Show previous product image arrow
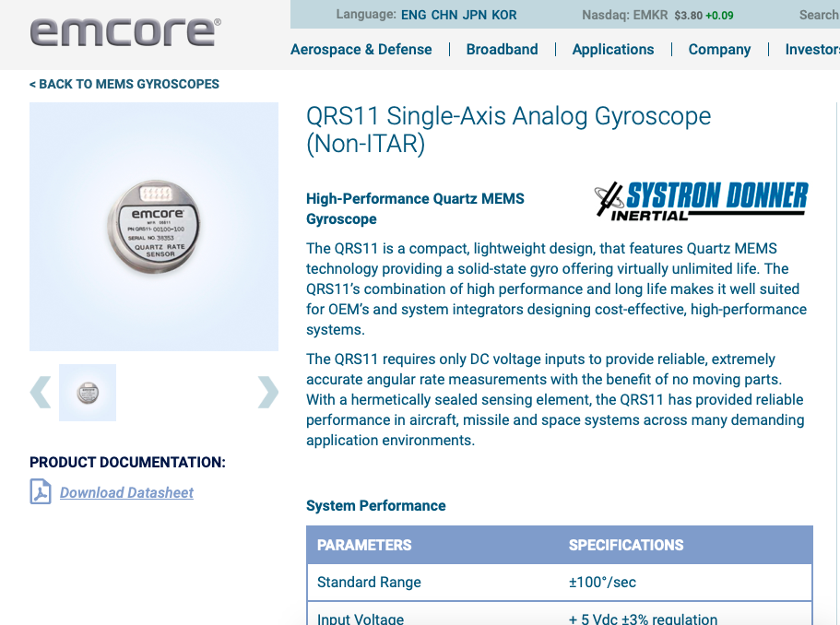This screenshot has width=840, height=625. [x=41, y=392]
